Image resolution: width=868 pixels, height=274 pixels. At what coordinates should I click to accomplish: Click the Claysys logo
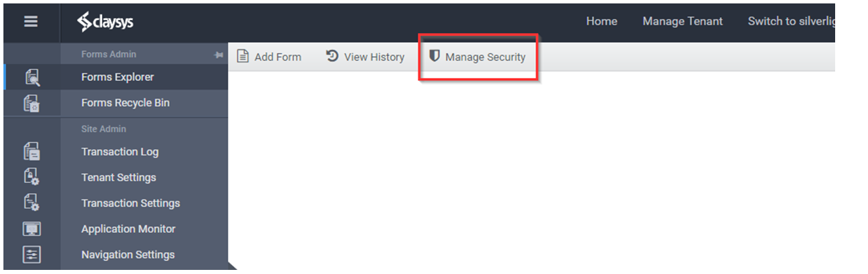point(105,22)
